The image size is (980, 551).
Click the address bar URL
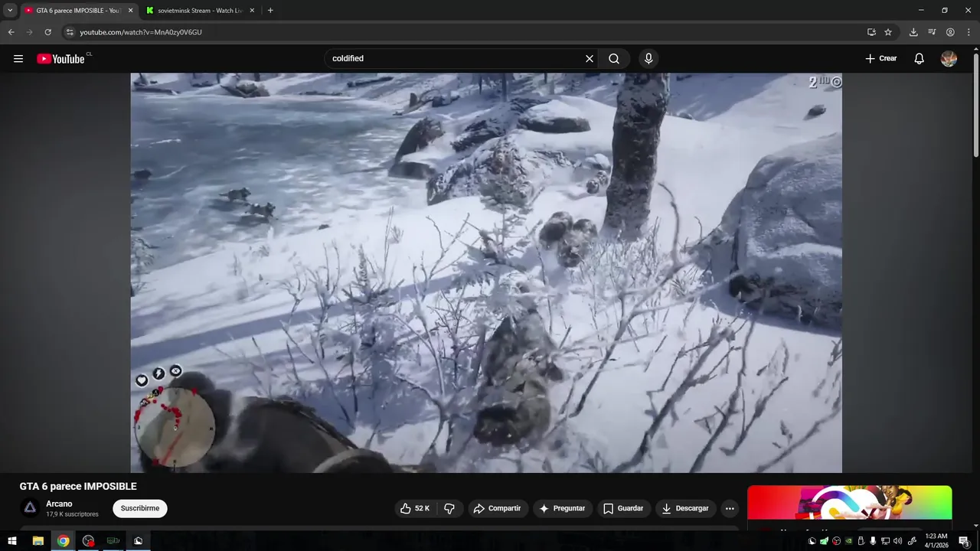(x=141, y=32)
